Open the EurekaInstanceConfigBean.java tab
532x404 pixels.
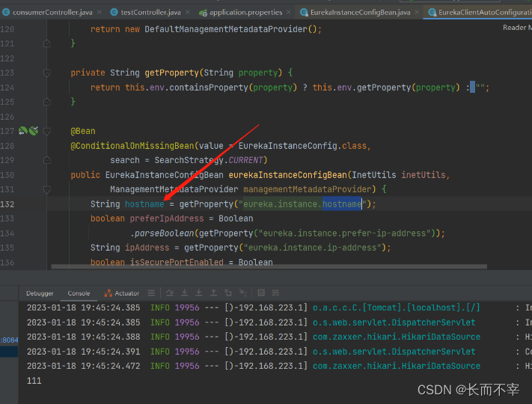point(360,12)
